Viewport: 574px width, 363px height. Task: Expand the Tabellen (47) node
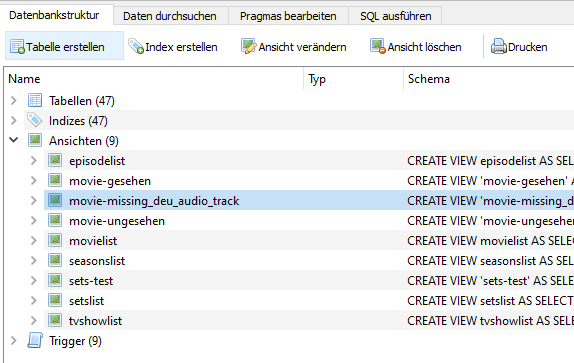point(14,101)
